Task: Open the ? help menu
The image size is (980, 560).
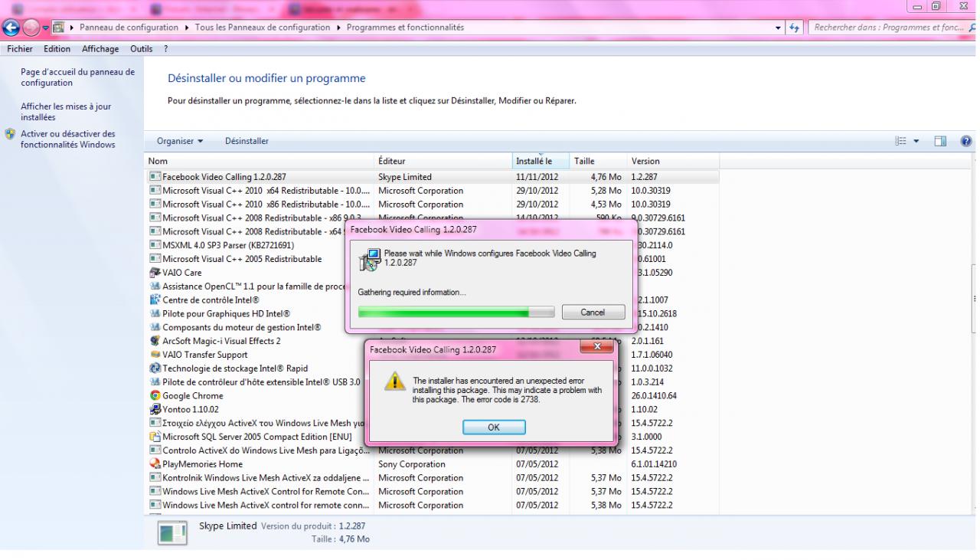Action: (x=165, y=49)
